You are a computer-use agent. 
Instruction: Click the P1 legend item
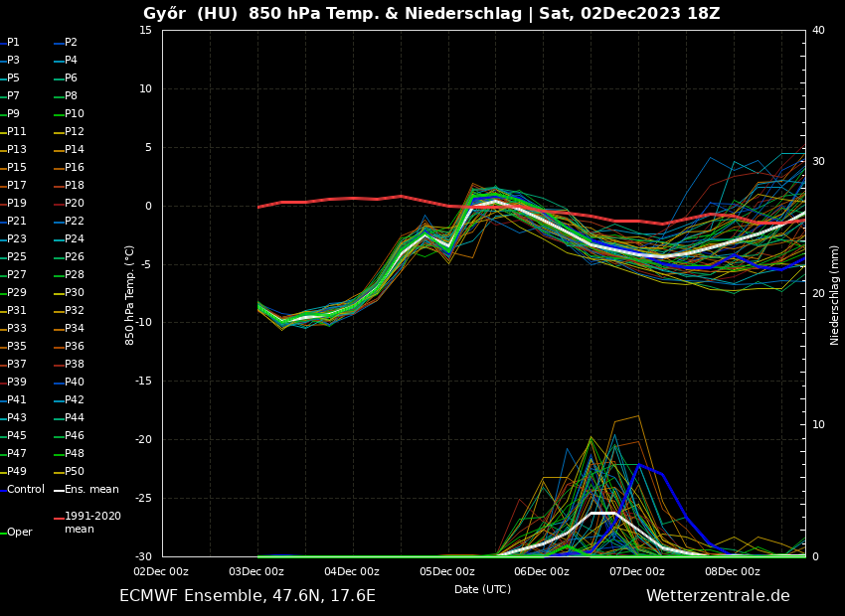[13, 43]
